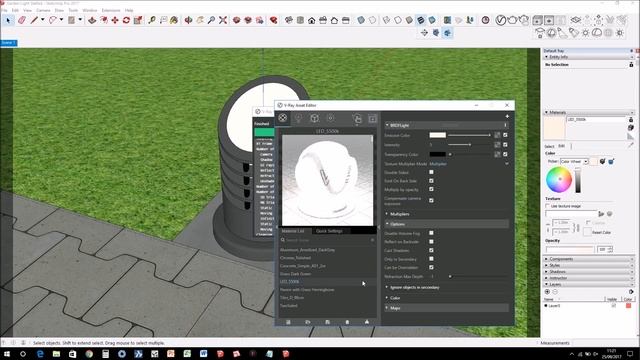
Task: Open the Window menu
Action: pos(90,10)
